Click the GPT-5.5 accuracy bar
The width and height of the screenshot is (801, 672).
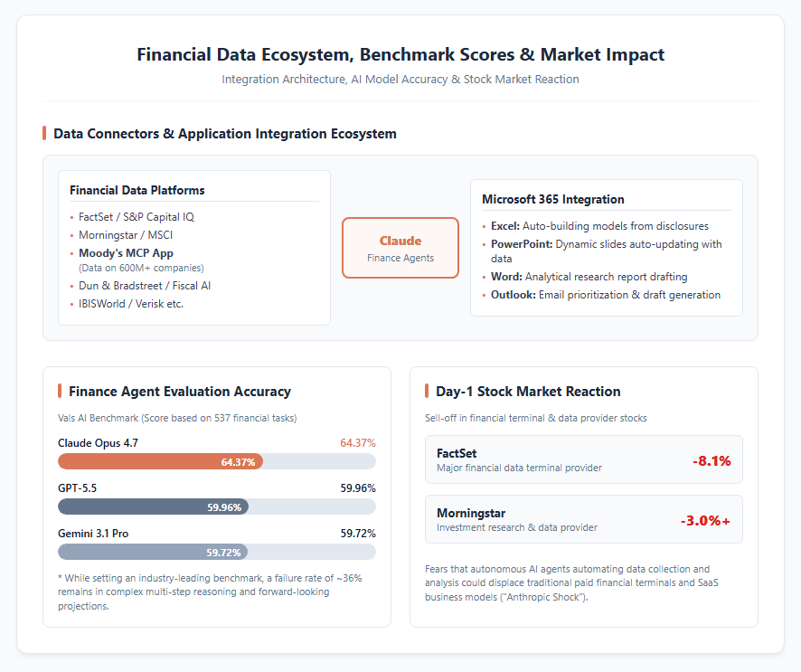(217, 506)
